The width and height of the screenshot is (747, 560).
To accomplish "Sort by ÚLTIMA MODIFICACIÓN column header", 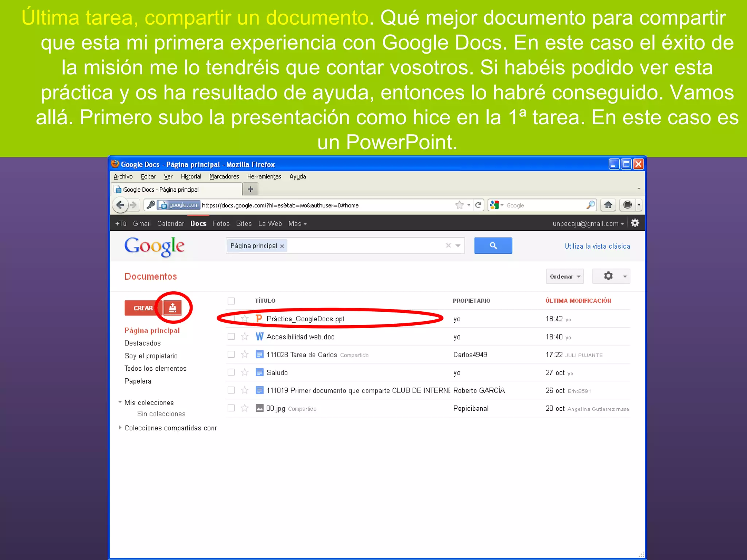I will click(x=578, y=301).
